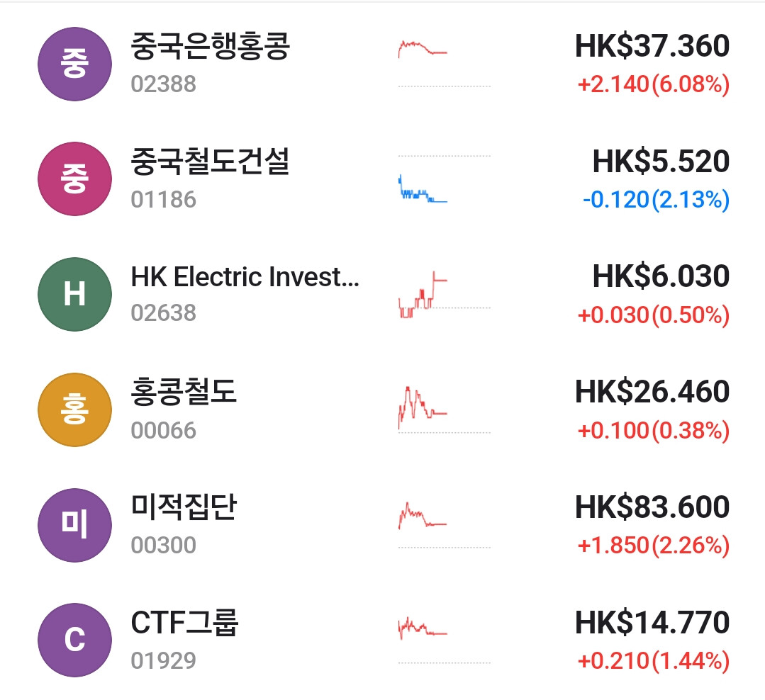Viewport: 765px width, 700px height.
Task: Open CTF그룹 stock listing
Action: click(185, 623)
